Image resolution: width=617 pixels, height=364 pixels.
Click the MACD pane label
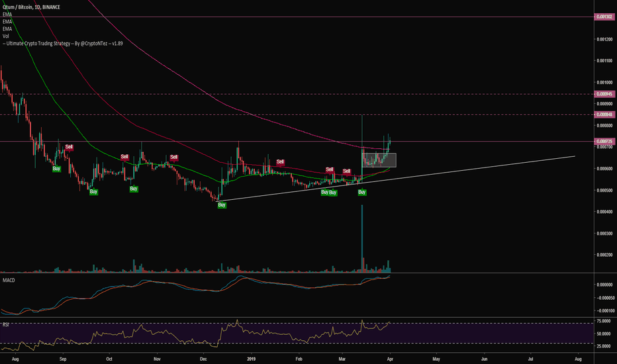[x=9, y=280]
